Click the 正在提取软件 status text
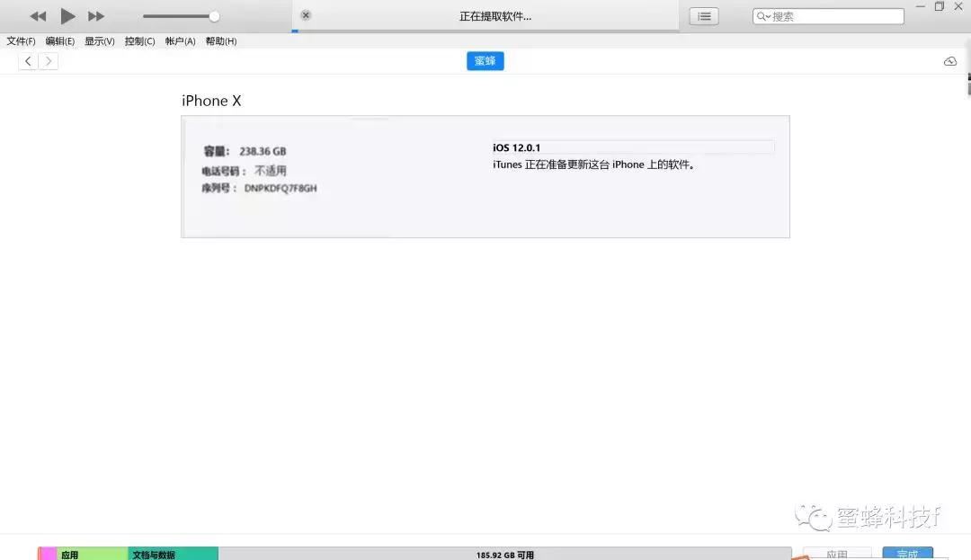This screenshot has width=971, height=560. click(495, 16)
